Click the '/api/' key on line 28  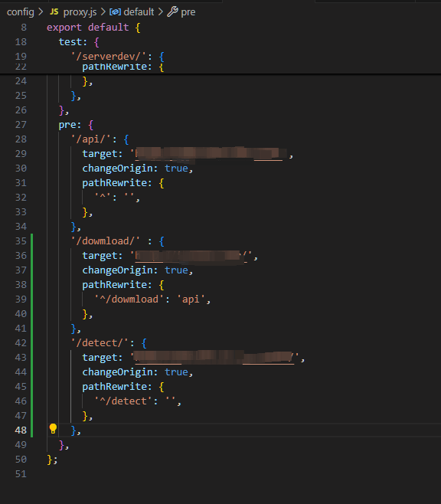pos(91,139)
